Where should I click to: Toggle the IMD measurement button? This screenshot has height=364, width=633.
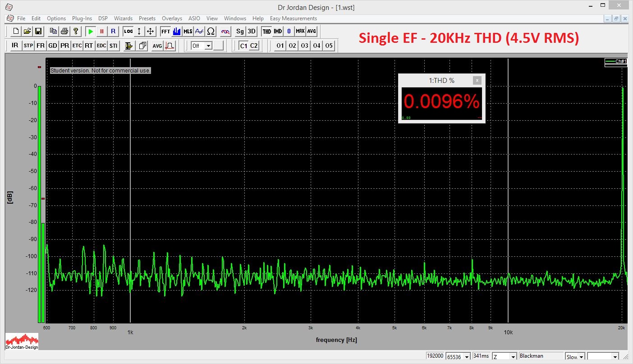[278, 31]
